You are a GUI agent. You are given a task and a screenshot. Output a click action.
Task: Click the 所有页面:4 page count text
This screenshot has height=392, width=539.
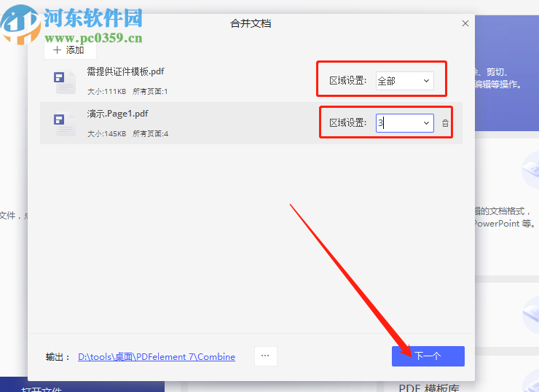pyautogui.click(x=151, y=134)
